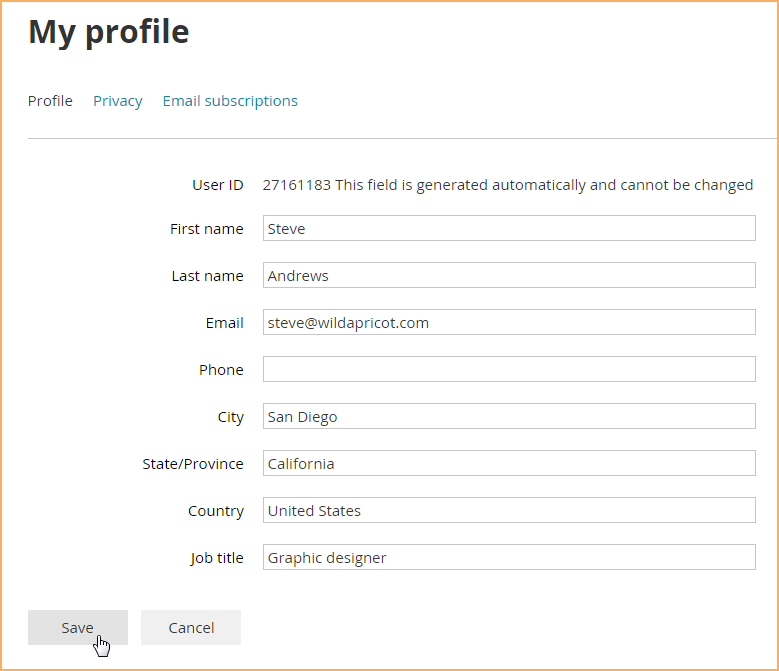Image resolution: width=779 pixels, height=671 pixels.
Task: Select the Profile tab
Action: [x=50, y=101]
